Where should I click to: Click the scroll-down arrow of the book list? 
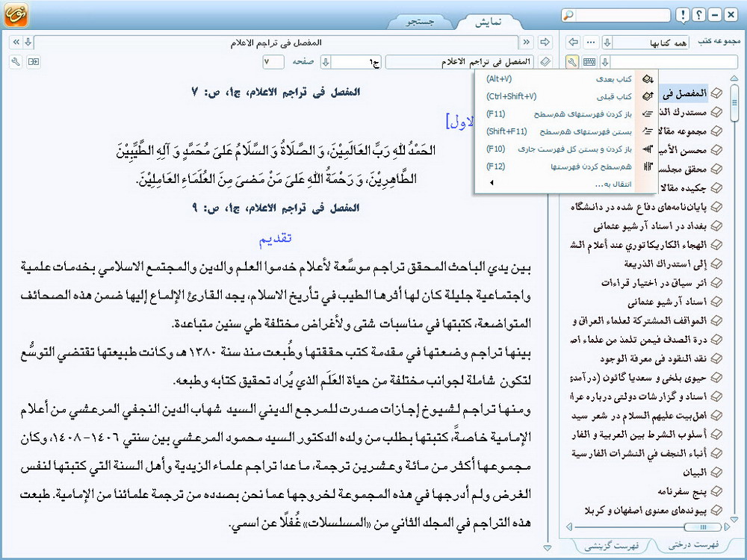coord(734,519)
